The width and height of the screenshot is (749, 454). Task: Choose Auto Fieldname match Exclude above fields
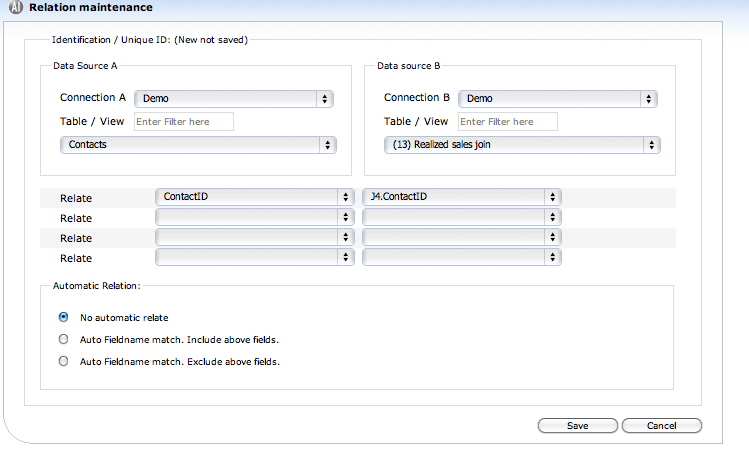tap(65, 362)
